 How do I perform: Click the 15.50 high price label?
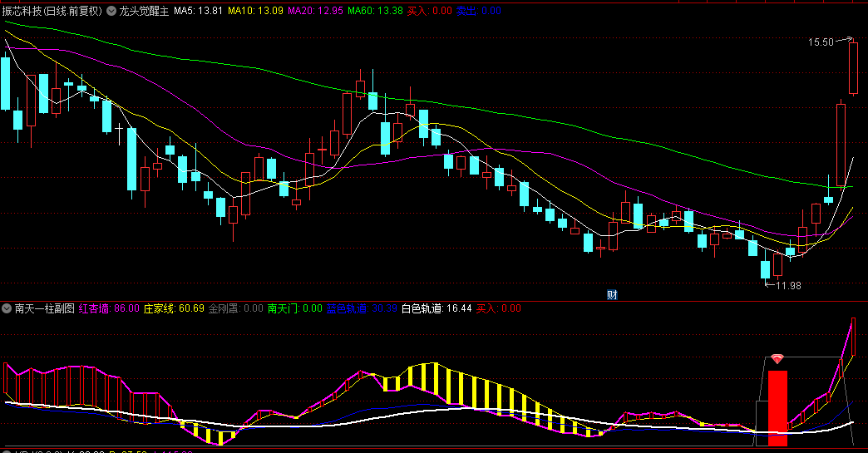coord(821,42)
